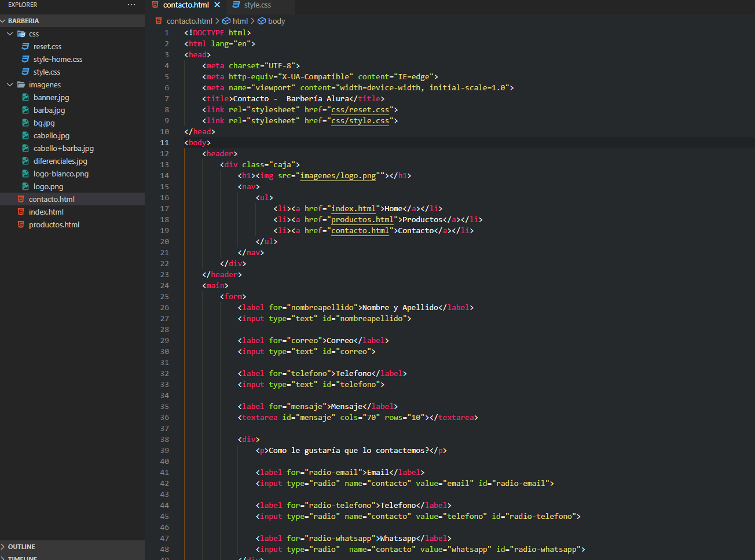
Task: Select the contacto.html editor tab
Action: click(x=186, y=5)
